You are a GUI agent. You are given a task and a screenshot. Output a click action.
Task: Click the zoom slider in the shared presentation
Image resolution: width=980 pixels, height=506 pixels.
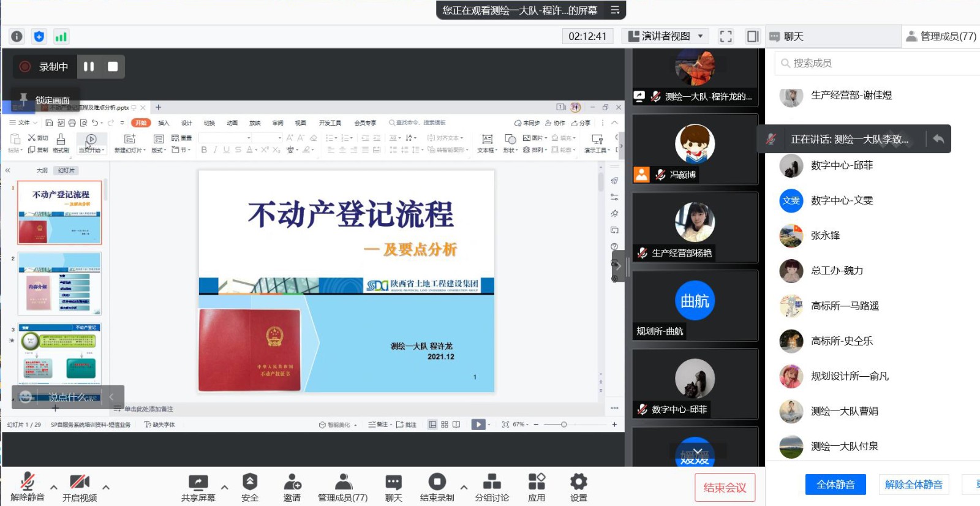click(563, 425)
